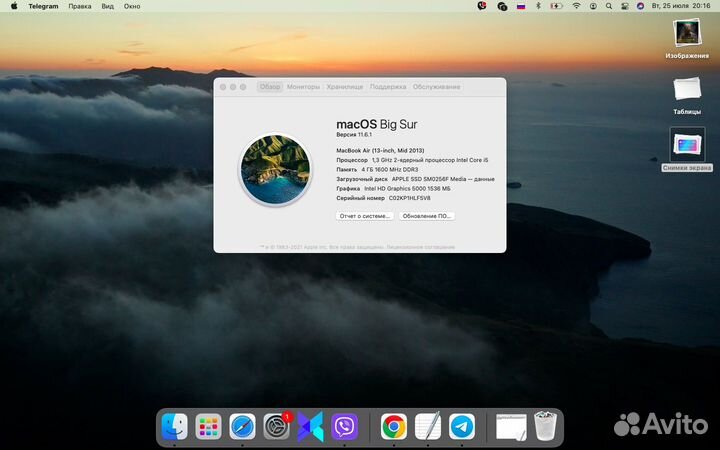
Task: Open the battery status menu
Action: pyautogui.click(x=557, y=6)
